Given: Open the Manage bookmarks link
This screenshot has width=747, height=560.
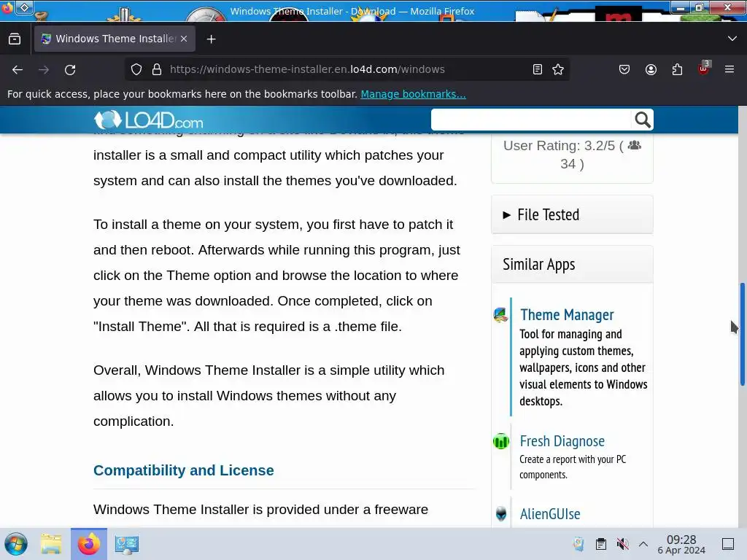Looking at the screenshot, I should (x=413, y=94).
